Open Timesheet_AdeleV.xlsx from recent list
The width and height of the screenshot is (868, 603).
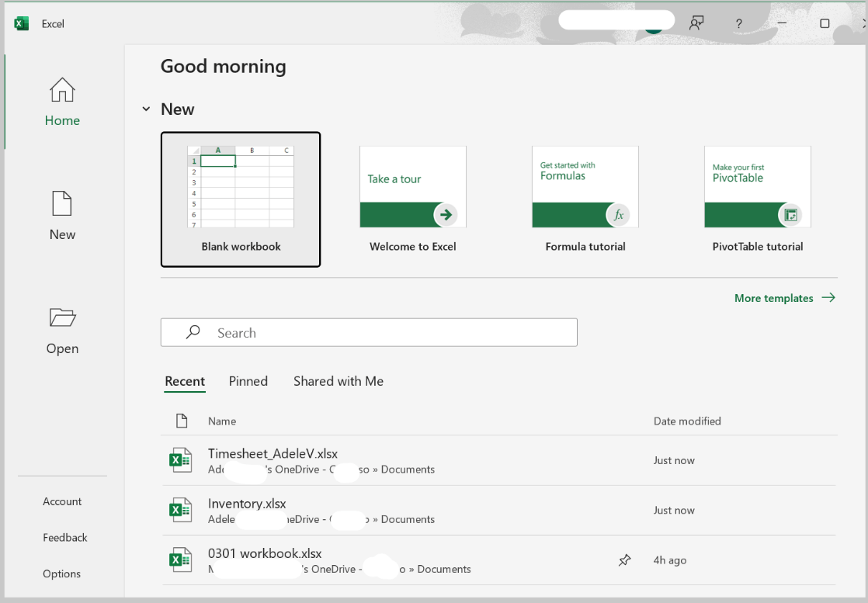point(498,460)
